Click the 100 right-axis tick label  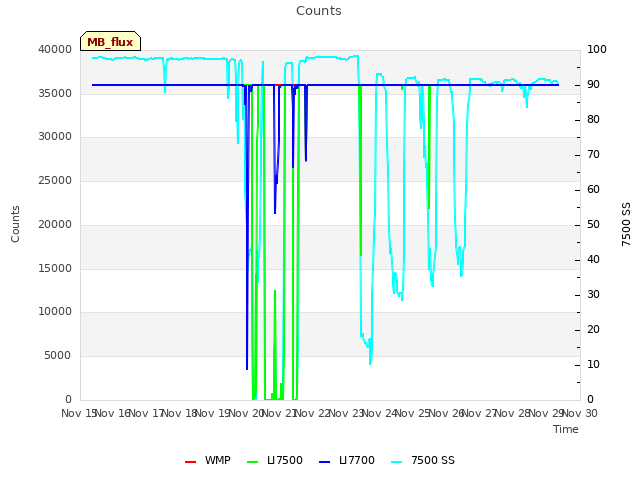[597, 49]
